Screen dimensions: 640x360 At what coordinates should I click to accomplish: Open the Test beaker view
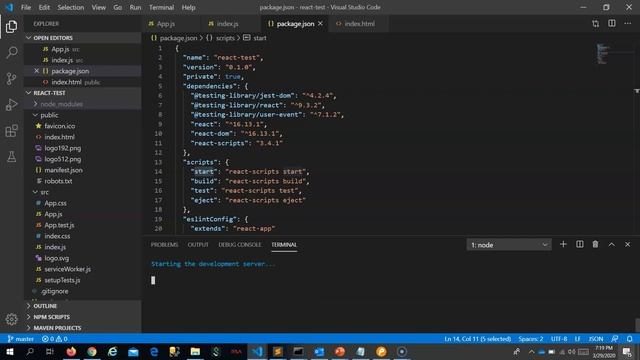pos(11,156)
